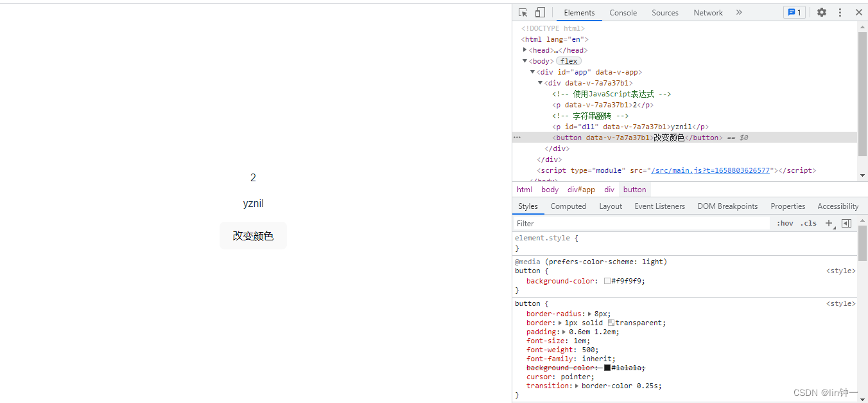This screenshot has width=868, height=403.
Task: Open the DevTools three-dot customize menu
Action: [840, 12]
